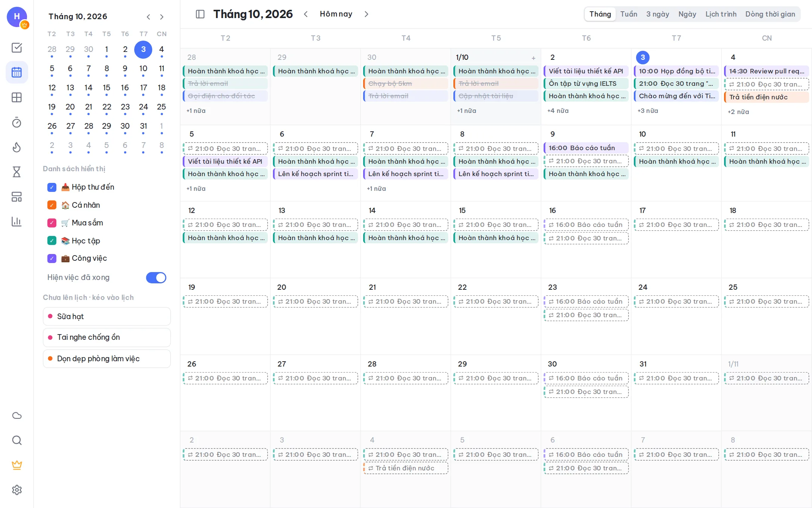Turn off the Hiện việc đã xong switch
Image resolution: width=812 pixels, height=508 pixels.
tap(156, 278)
